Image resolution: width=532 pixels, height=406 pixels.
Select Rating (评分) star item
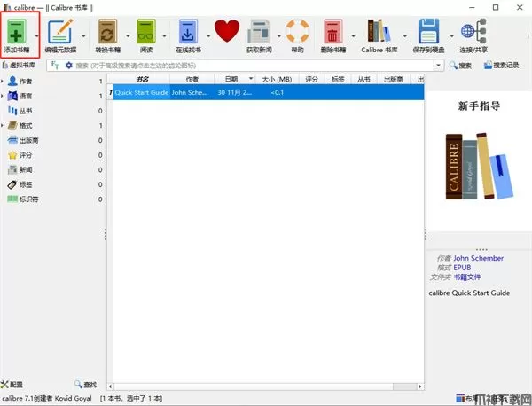pos(20,155)
